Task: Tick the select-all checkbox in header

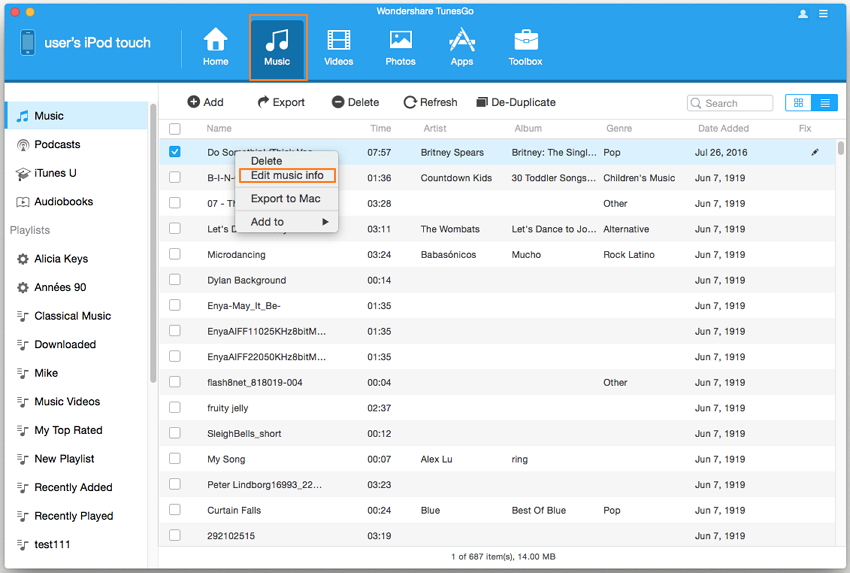Action: (175, 129)
